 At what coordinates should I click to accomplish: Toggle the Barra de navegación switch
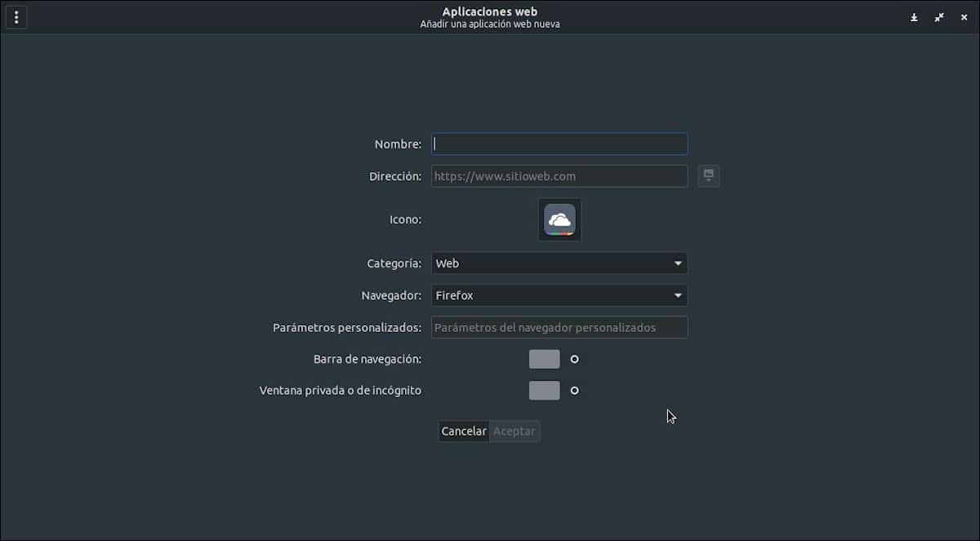pyautogui.click(x=544, y=359)
